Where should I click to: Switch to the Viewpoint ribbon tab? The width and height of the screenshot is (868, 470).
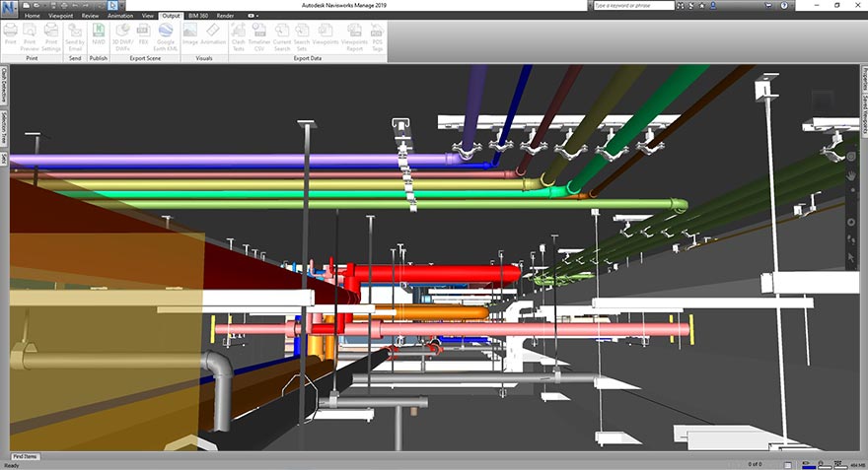[x=61, y=16]
